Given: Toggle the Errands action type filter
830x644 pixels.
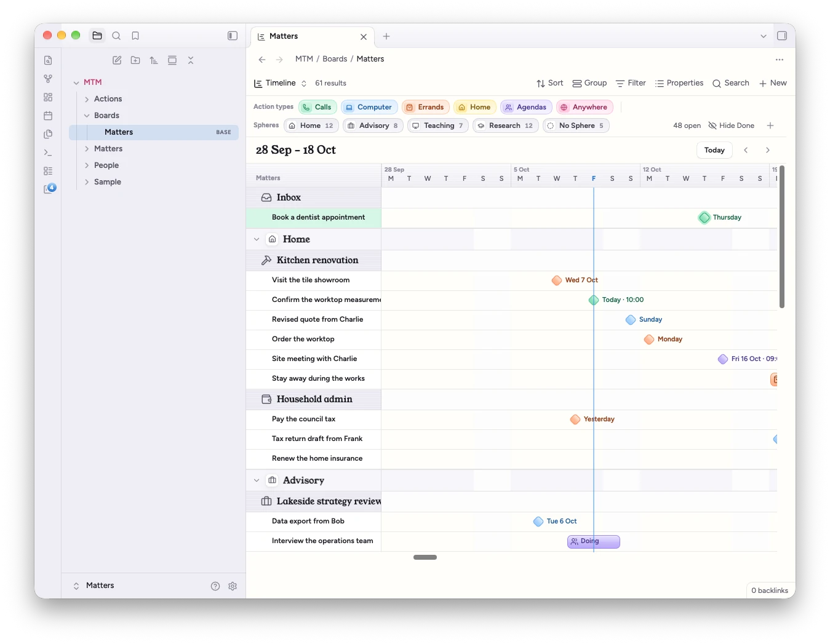Looking at the screenshot, I should pos(425,107).
